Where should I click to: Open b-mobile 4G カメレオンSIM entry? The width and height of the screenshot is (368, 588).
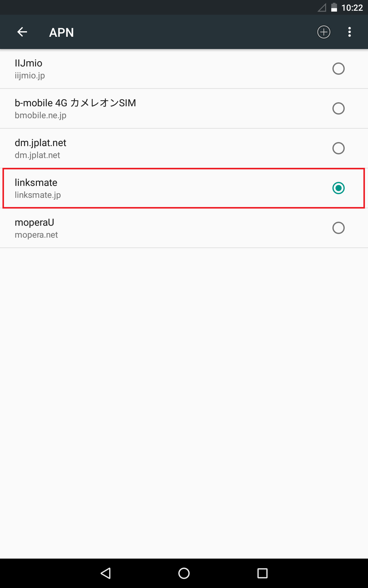click(123, 109)
